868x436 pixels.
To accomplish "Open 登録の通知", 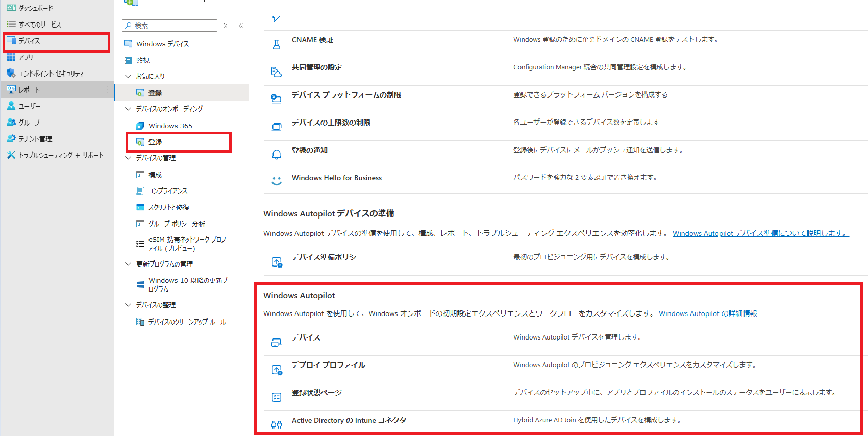I will (x=310, y=150).
